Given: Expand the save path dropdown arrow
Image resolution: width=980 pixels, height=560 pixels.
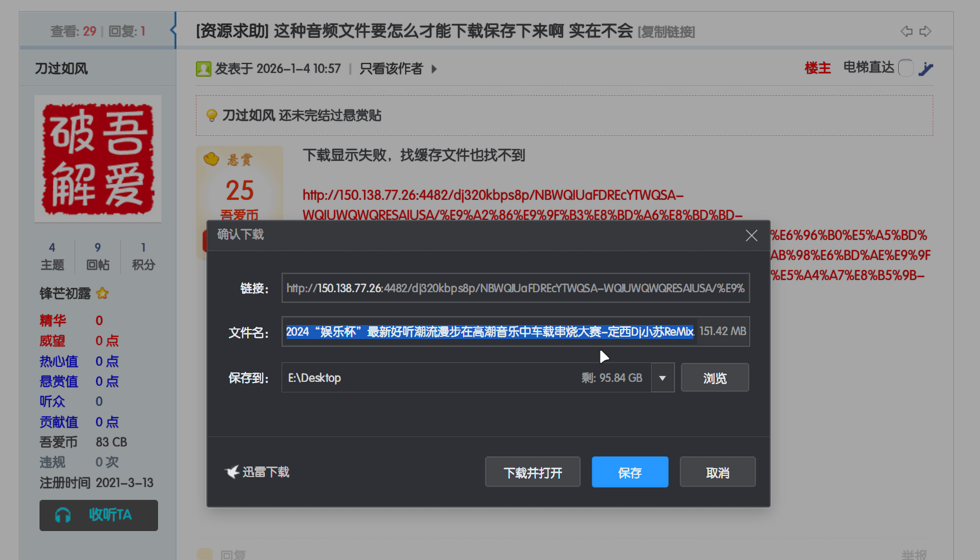Looking at the screenshot, I should [662, 378].
